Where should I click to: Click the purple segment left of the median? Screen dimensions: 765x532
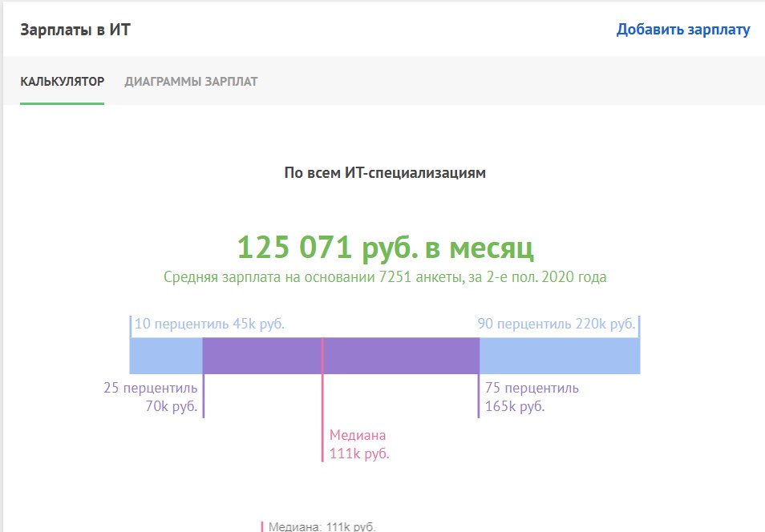262,356
